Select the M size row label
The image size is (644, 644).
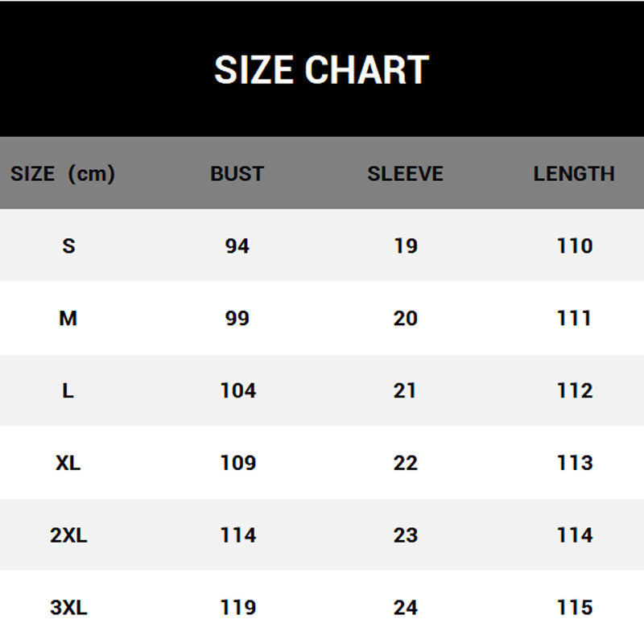68,318
